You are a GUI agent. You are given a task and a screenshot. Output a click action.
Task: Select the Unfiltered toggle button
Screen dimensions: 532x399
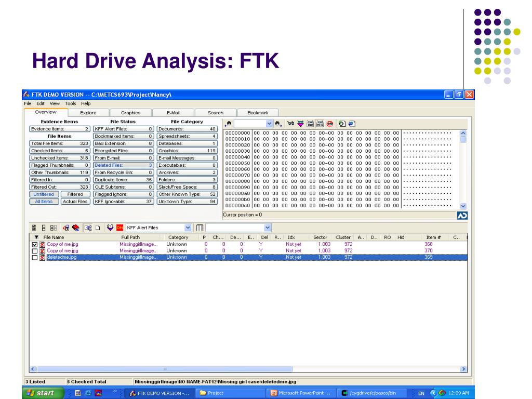[44, 194]
